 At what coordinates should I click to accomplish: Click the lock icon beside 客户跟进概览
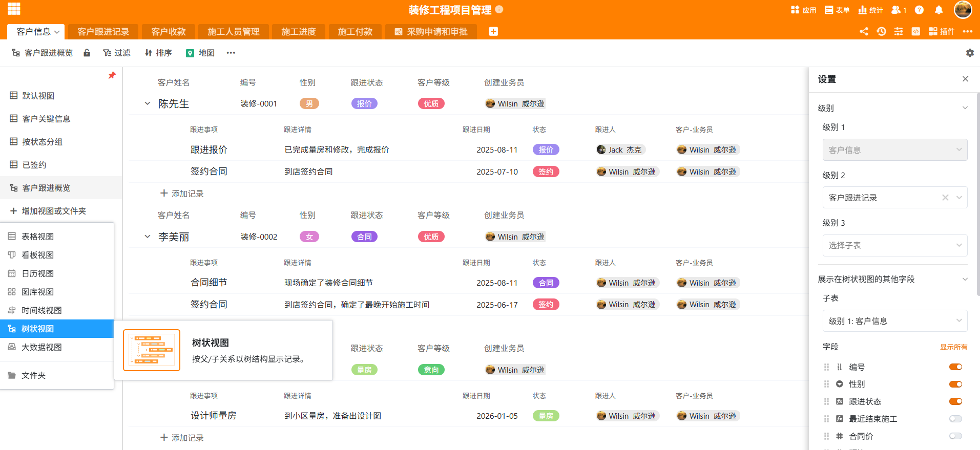pyautogui.click(x=87, y=53)
